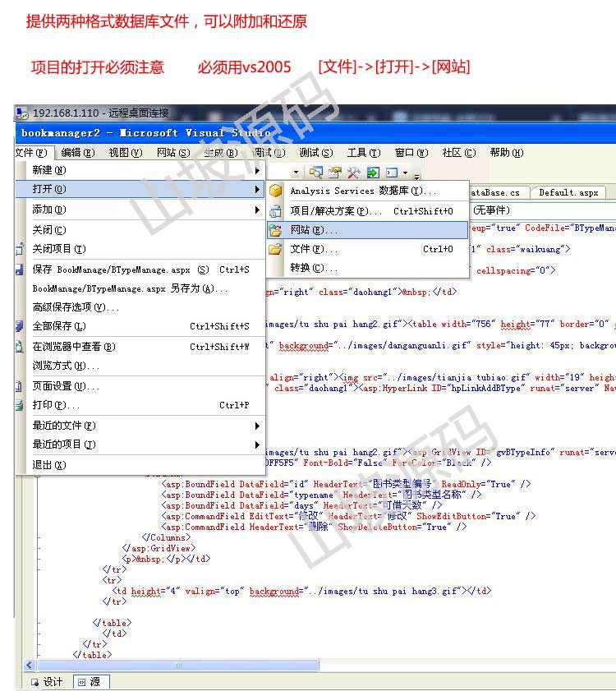Choose 页面设置(U) menu entry
Viewport: 616px width, 691px height.
click(140, 386)
